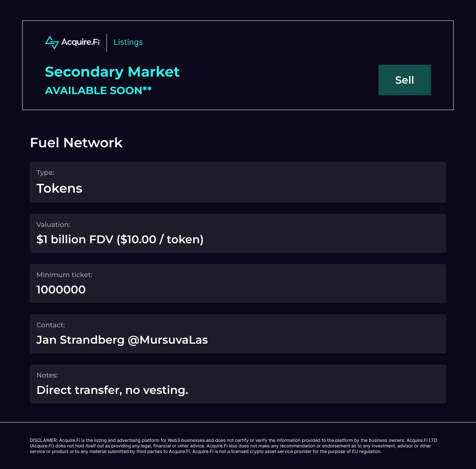This screenshot has width=476, height=469.
Task: Click the Notes label
Action: [47, 375]
